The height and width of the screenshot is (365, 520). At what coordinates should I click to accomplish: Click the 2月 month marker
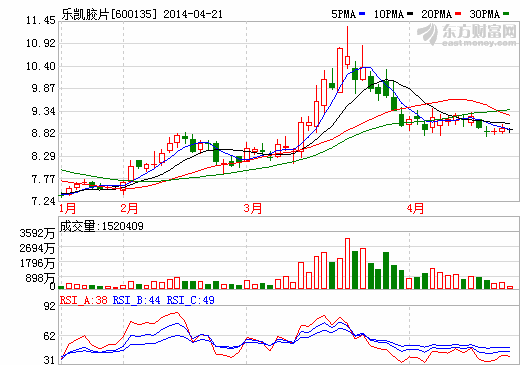point(129,209)
